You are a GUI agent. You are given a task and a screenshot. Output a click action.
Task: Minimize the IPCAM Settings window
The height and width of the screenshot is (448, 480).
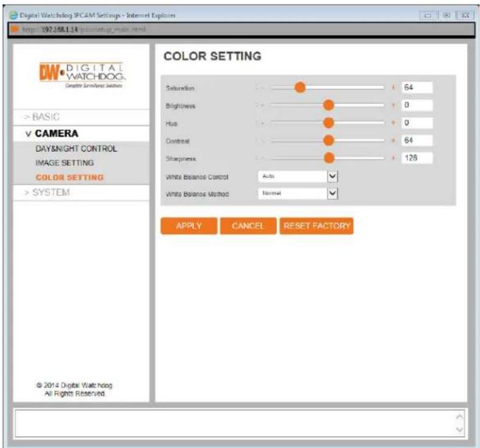[x=428, y=15]
